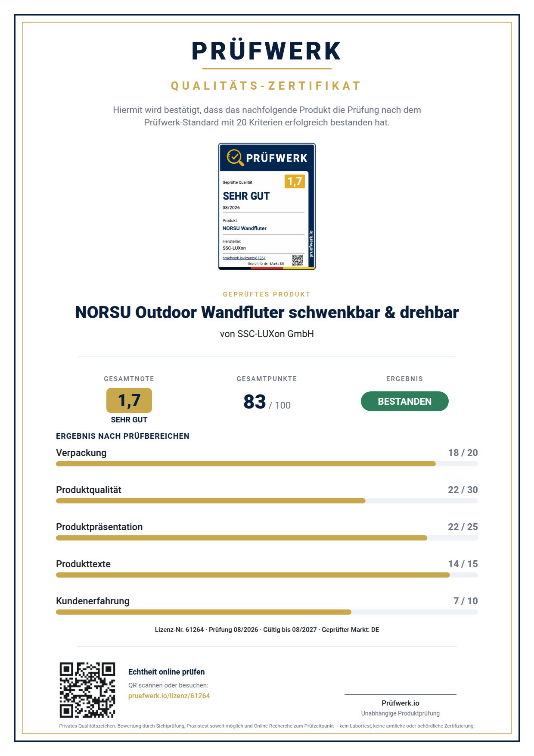Viewport: 534px width, 756px height.
Task: Click the Prüfwerk.io signature name
Action: tap(400, 703)
